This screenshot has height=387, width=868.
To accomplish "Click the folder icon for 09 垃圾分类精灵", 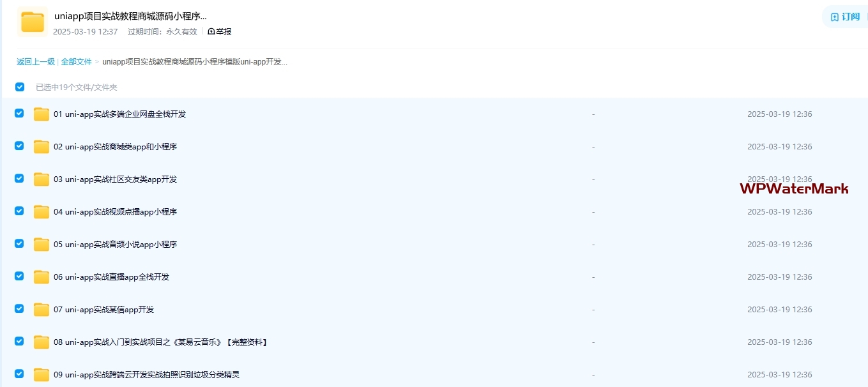I will [x=42, y=375].
